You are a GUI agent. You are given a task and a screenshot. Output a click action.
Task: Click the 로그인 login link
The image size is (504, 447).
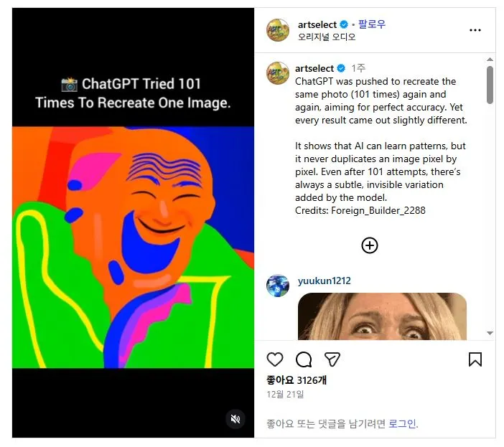[402, 423]
